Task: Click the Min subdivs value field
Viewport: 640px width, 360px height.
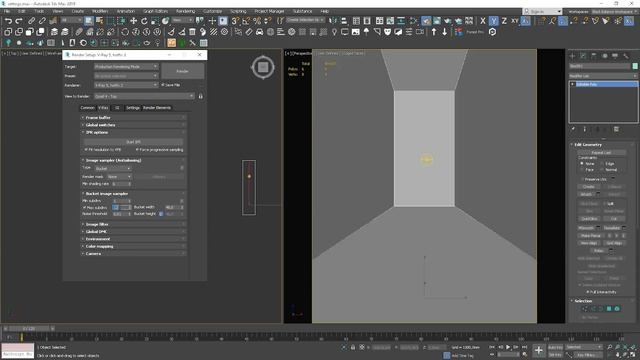Action: [x=122, y=201]
